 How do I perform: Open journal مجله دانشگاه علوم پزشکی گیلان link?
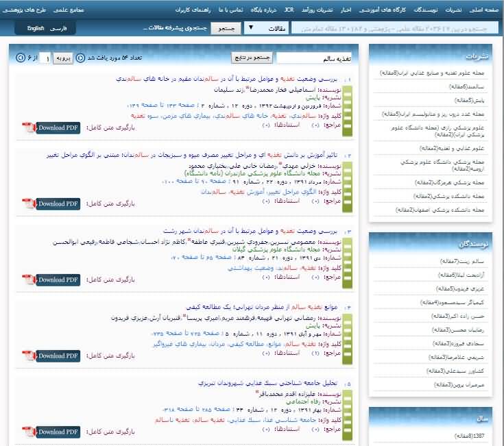tap(276, 249)
